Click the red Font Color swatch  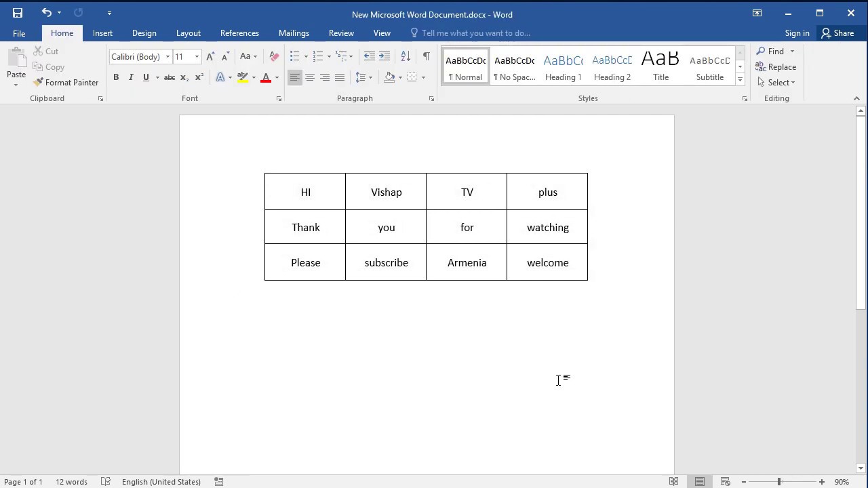(x=266, y=77)
